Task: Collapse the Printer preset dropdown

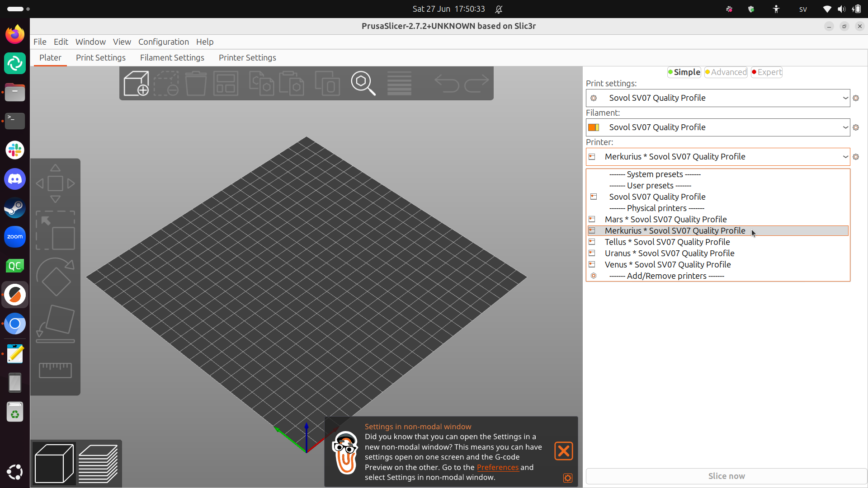Action: tap(845, 157)
